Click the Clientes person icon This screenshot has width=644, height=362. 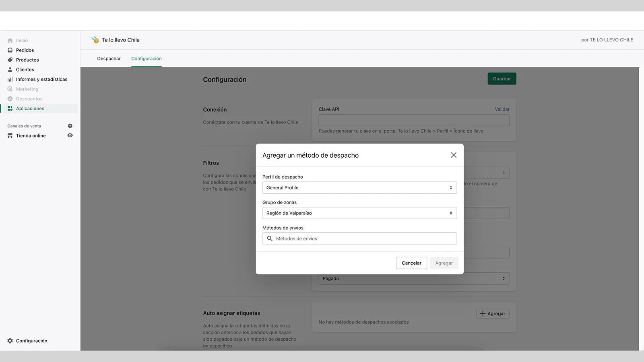coord(10,70)
